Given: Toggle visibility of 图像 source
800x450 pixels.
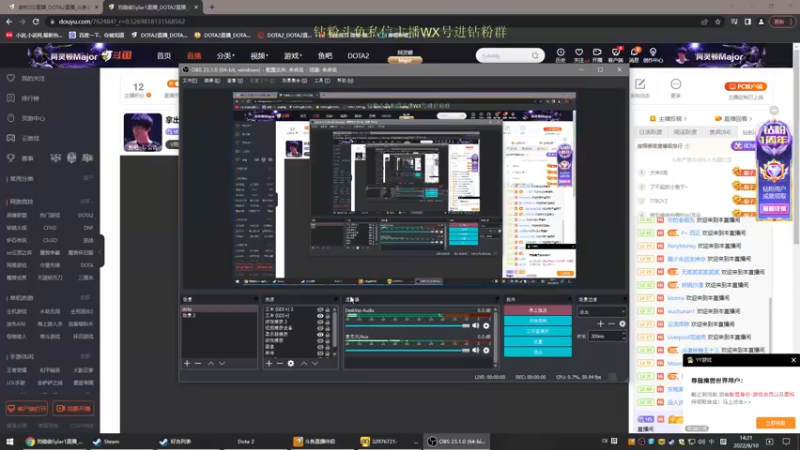Looking at the screenshot, I should point(320,347).
